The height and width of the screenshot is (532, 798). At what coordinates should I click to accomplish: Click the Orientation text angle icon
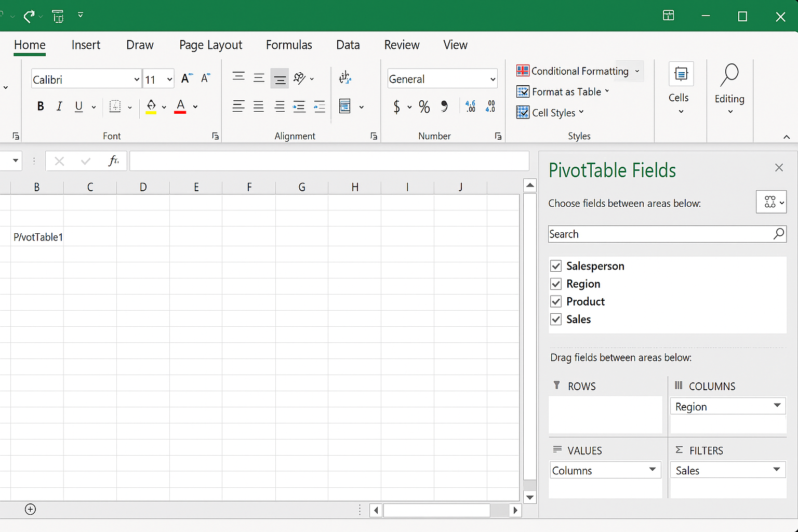tap(300, 78)
